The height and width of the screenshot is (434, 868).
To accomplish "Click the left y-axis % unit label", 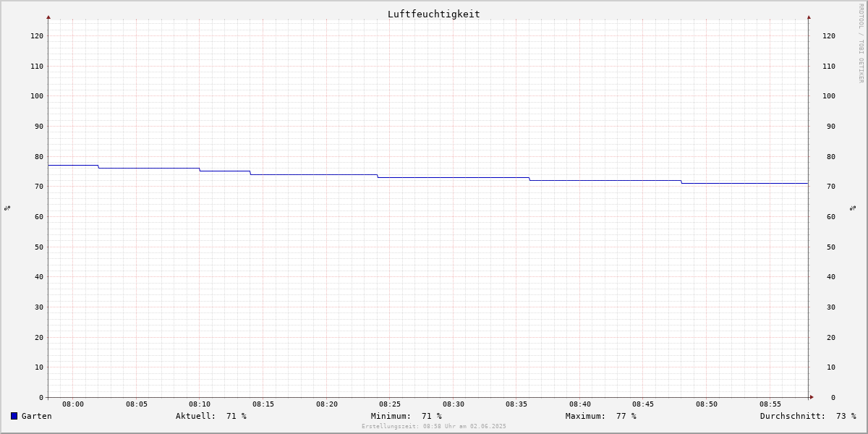I will [7, 208].
